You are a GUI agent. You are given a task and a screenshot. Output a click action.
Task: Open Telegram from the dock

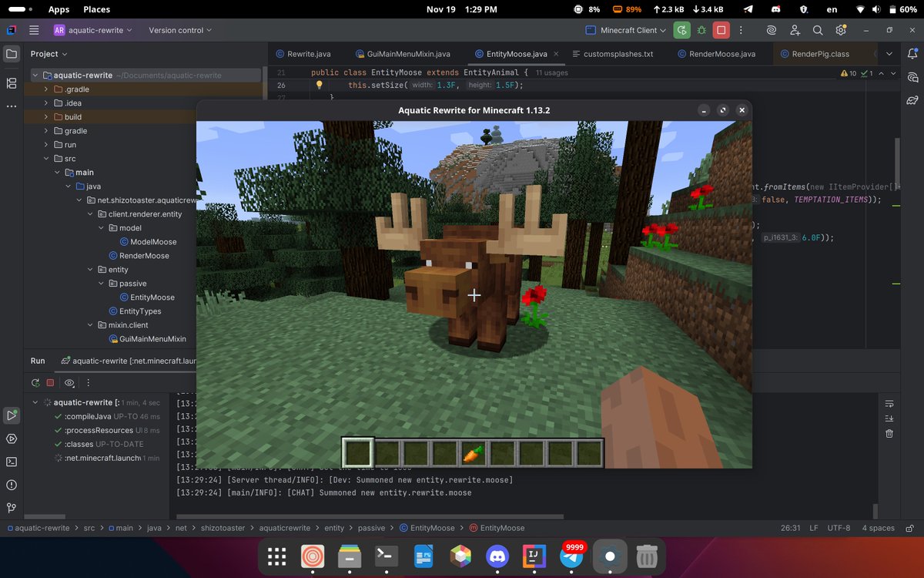[x=571, y=556]
